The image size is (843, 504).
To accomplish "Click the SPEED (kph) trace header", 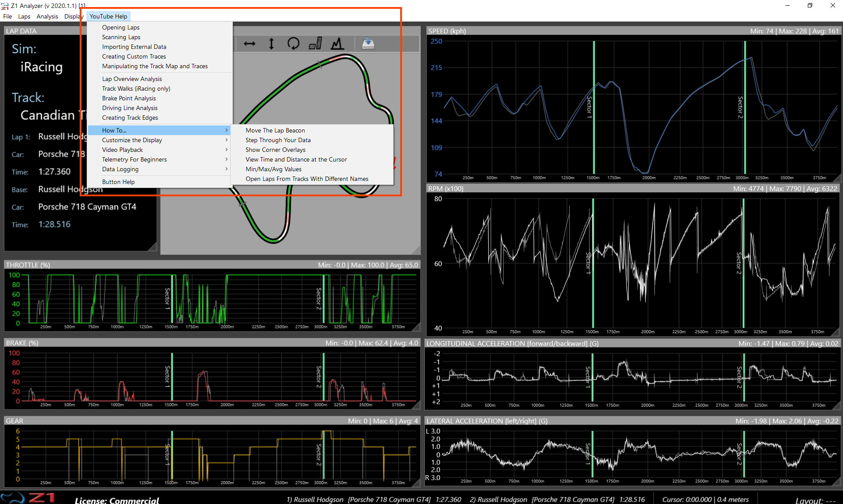I will (447, 31).
